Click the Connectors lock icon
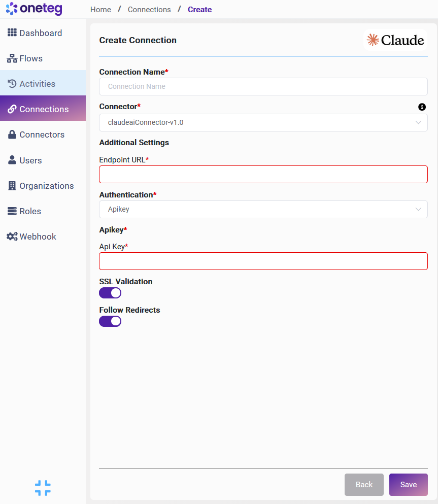Viewport: 438px width, 504px height. point(12,135)
